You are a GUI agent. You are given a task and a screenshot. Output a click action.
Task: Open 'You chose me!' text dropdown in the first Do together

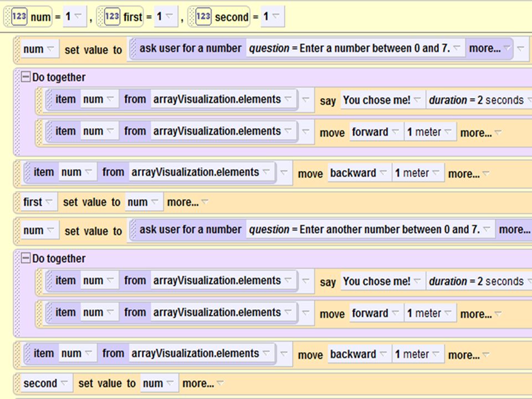tap(382, 100)
